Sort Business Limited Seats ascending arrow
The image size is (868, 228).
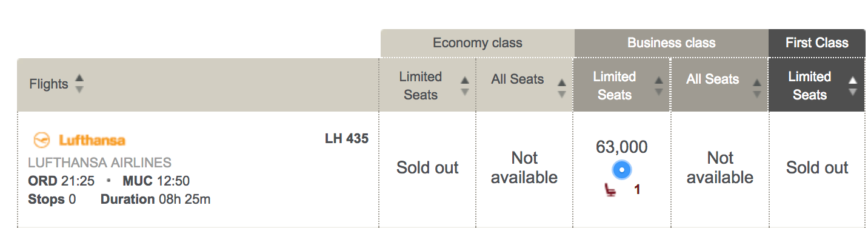point(659,81)
